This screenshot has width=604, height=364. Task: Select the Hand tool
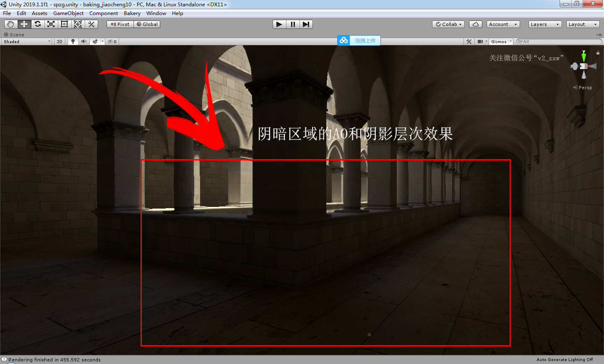coord(10,24)
